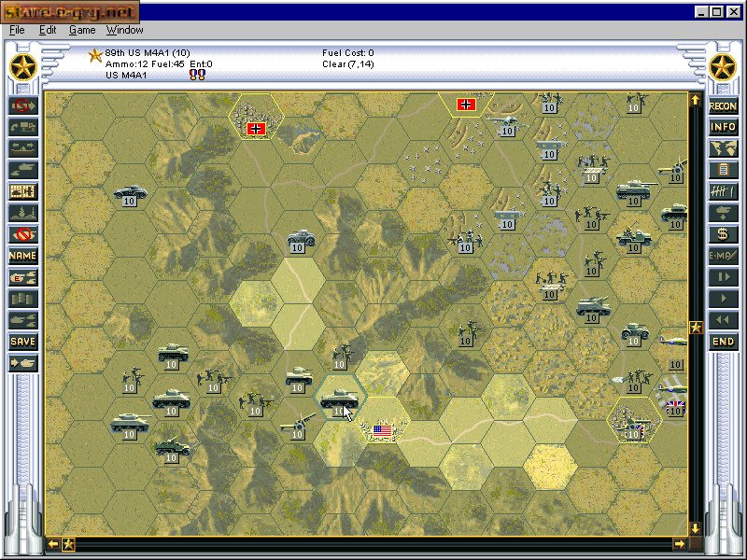Click the red-crossed tank disband unit icon
Viewport: 747px width, 560px height.
[x=22, y=234]
